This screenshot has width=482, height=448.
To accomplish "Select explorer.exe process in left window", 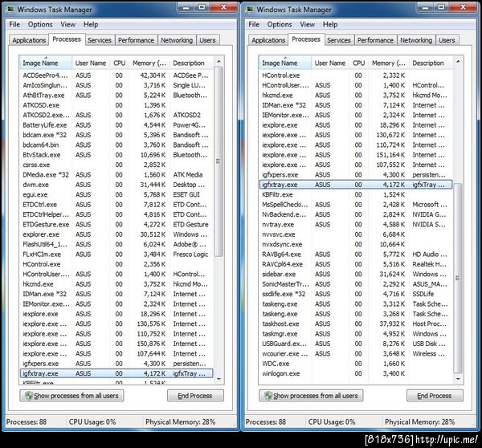I will pyautogui.click(x=116, y=234).
